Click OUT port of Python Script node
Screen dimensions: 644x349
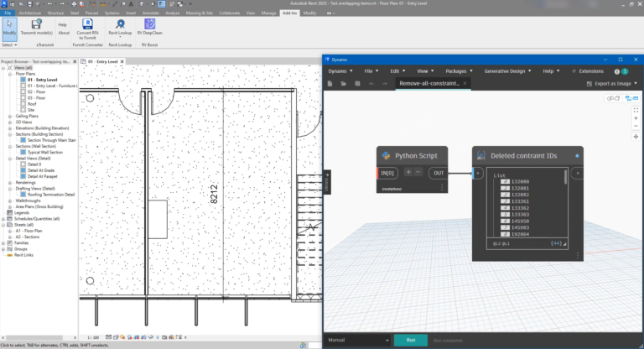tap(439, 173)
